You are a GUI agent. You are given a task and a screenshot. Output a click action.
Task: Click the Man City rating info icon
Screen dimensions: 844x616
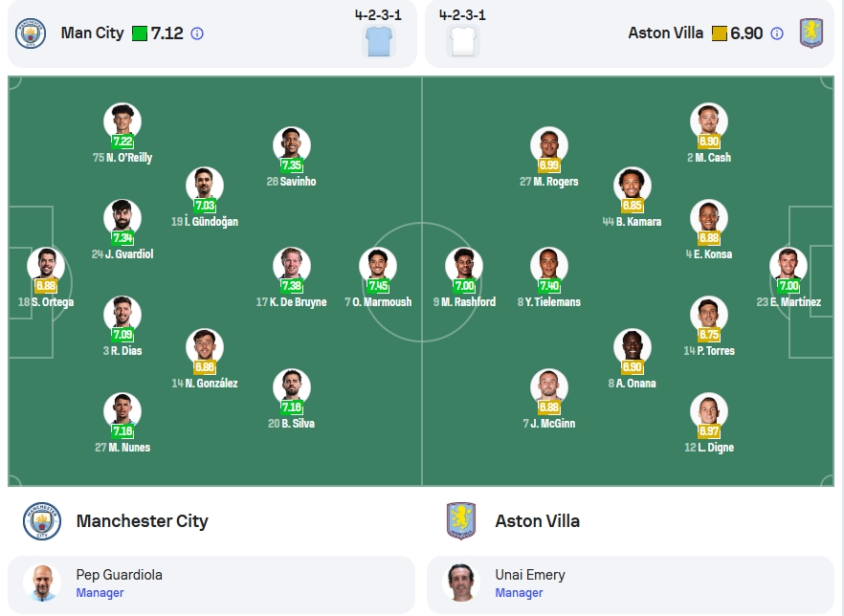[x=197, y=33]
